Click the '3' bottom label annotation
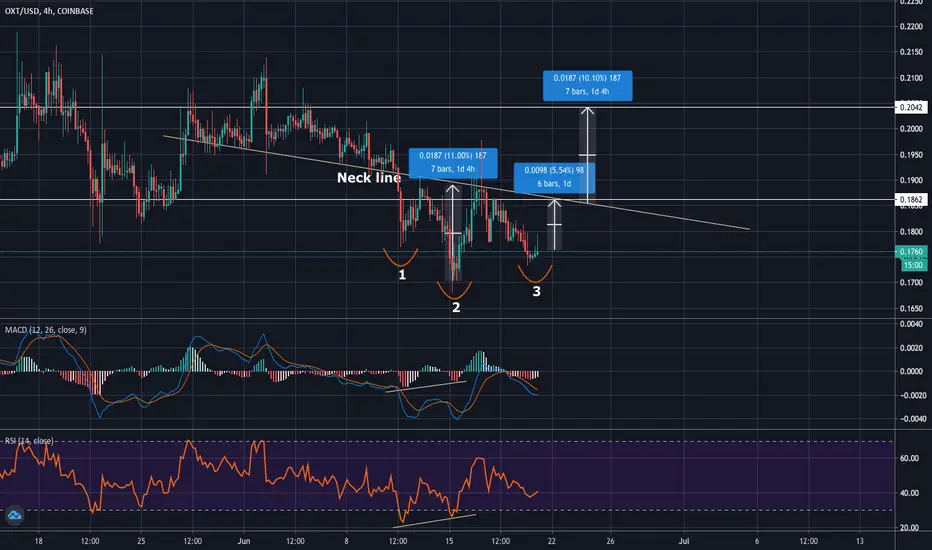 (536, 291)
